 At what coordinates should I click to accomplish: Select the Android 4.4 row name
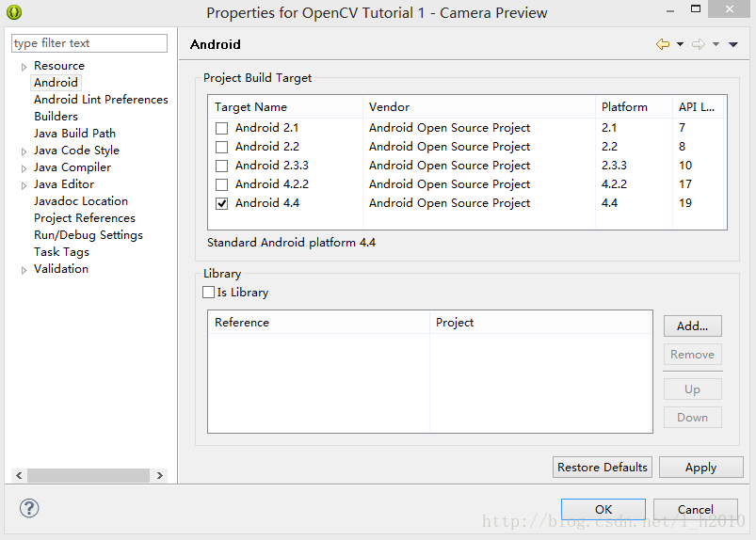click(267, 203)
